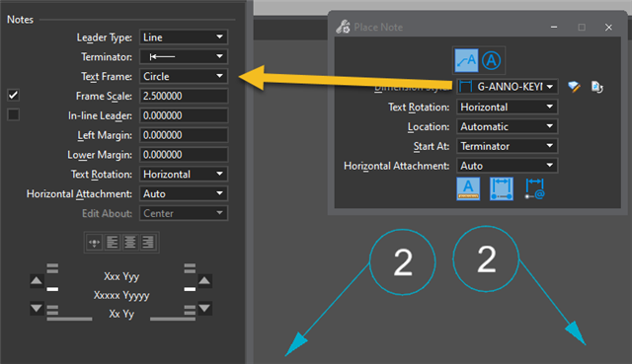
Task: Minimize the Place Note window
Action: [554, 27]
